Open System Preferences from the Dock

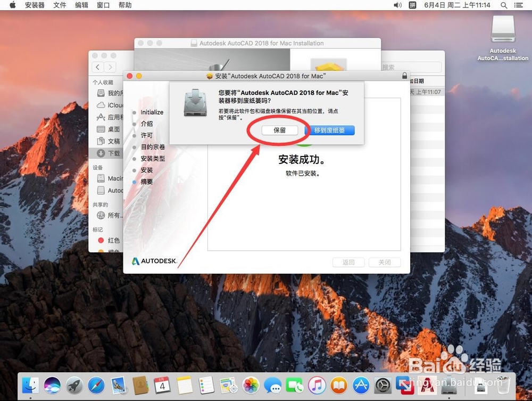click(x=383, y=386)
